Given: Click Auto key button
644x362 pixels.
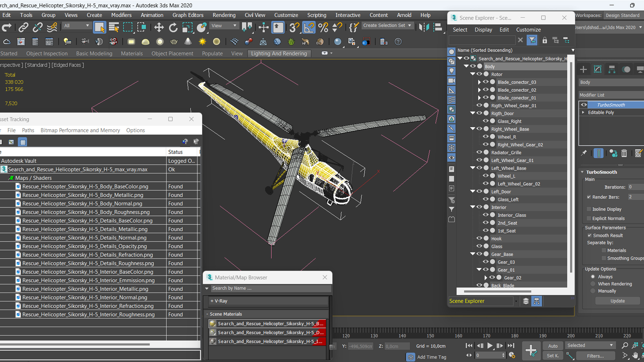Looking at the screenshot, I should coord(553,346).
